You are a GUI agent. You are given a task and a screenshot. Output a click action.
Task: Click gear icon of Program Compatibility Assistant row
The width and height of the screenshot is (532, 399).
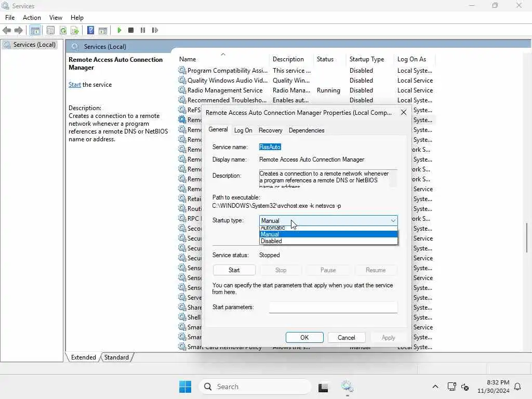coord(182,70)
